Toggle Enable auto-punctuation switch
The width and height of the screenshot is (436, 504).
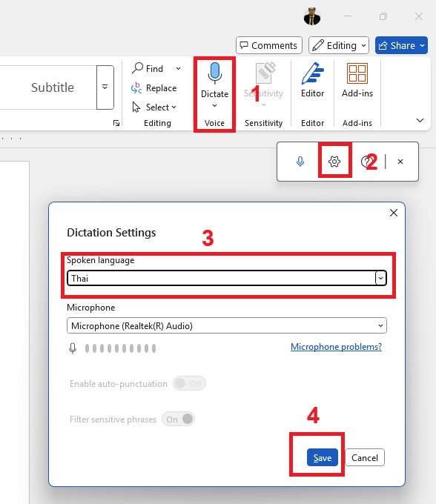coord(189,383)
